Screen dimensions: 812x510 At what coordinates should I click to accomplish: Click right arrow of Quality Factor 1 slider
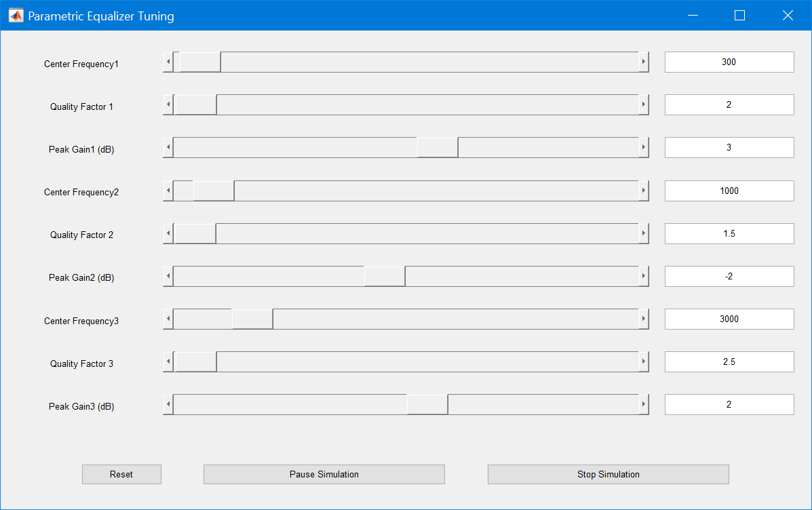tap(643, 104)
